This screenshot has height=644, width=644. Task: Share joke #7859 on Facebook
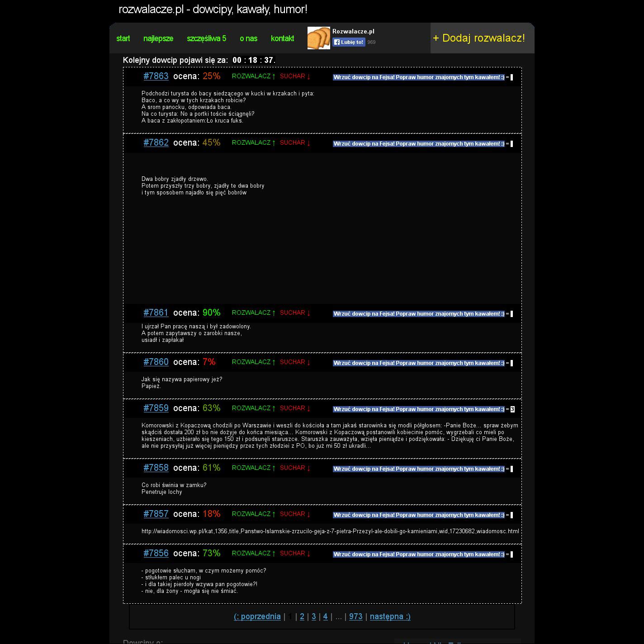tap(418, 409)
